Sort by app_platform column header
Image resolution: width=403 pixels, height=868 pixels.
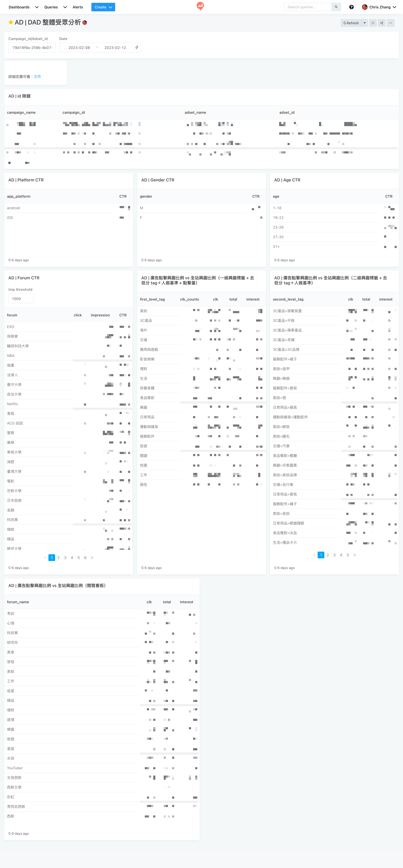point(19,197)
